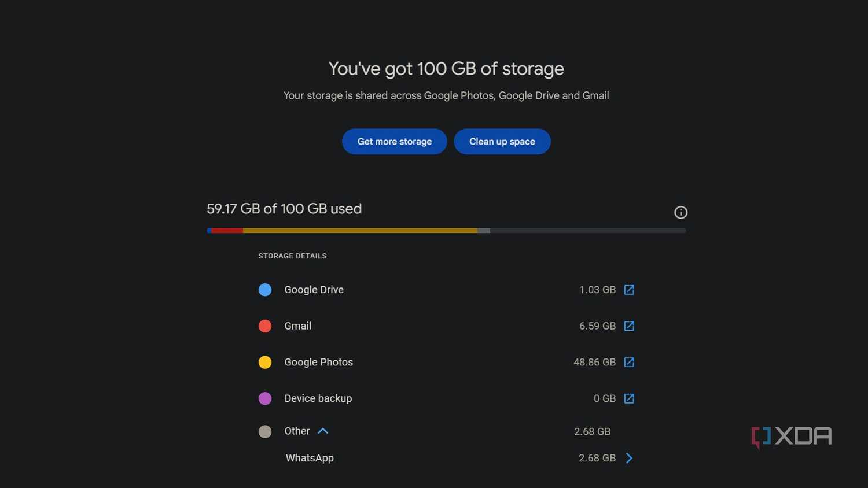Click the 0 GB Device backup value

tap(605, 398)
